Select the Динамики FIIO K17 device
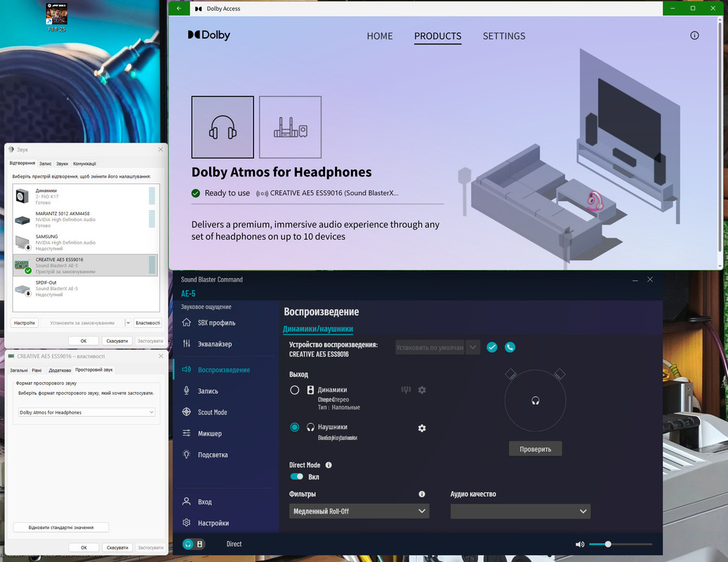The height and width of the screenshot is (562, 728). (86, 196)
